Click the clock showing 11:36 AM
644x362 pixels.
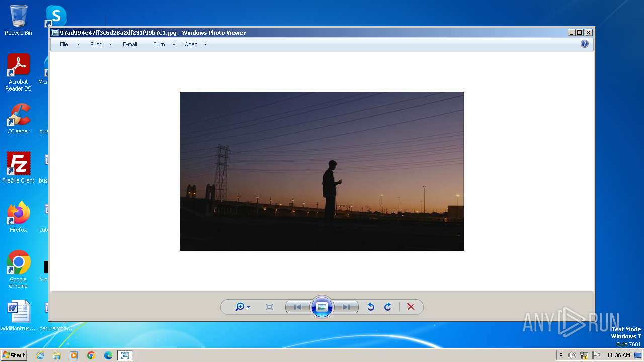click(618, 355)
